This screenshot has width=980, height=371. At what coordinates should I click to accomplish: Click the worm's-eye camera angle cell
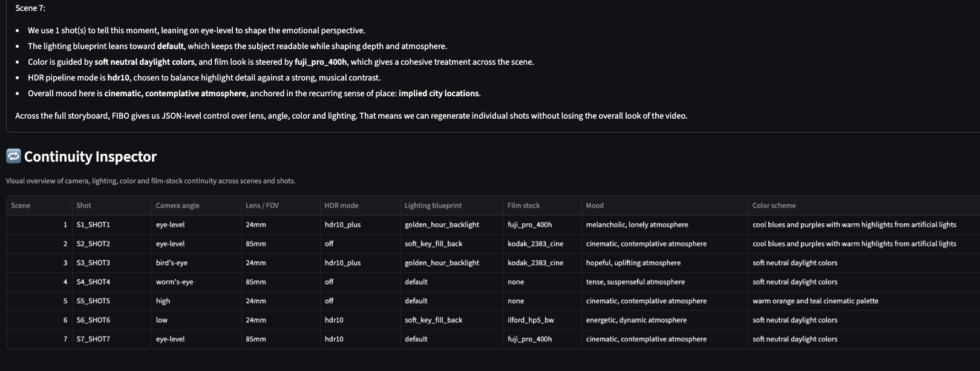click(174, 282)
